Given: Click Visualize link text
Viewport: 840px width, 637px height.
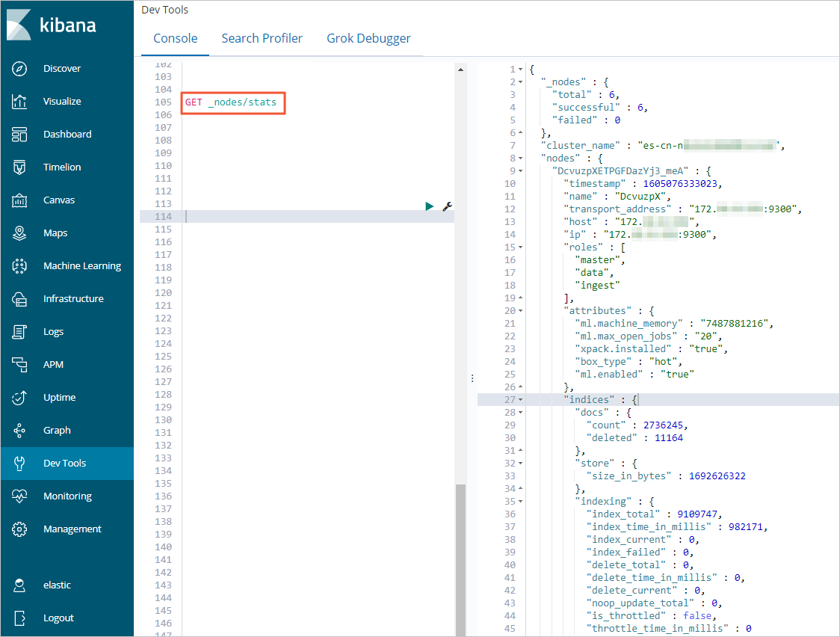Looking at the screenshot, I should click(62, 101).
